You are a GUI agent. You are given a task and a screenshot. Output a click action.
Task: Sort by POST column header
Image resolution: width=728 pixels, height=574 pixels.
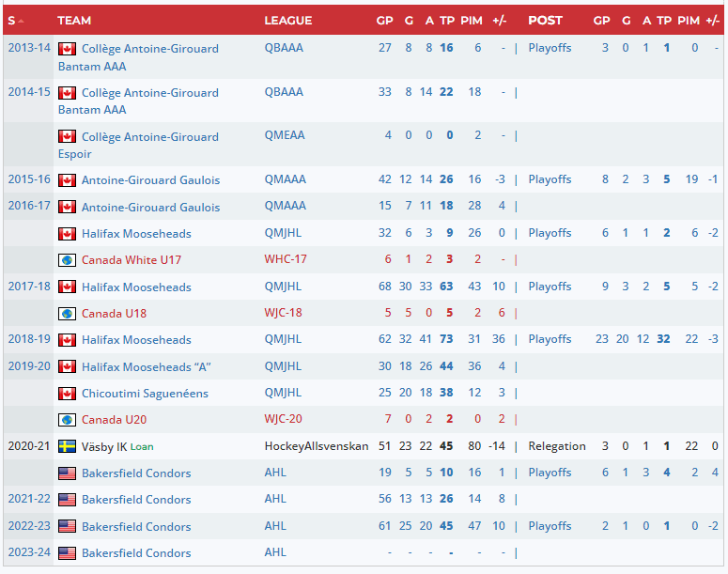545,20
